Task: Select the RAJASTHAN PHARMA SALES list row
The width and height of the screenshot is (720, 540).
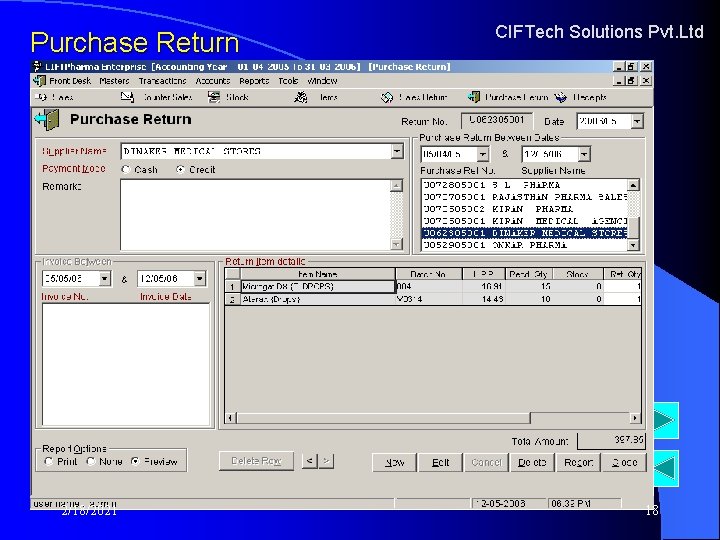Action: click(524, 197)
